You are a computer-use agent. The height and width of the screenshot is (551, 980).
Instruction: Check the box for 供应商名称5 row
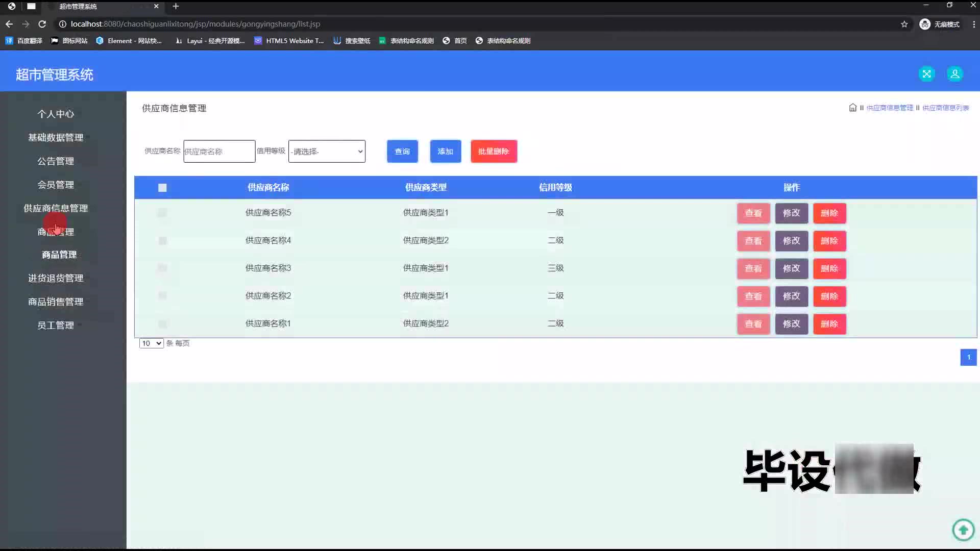coord(162,213)
